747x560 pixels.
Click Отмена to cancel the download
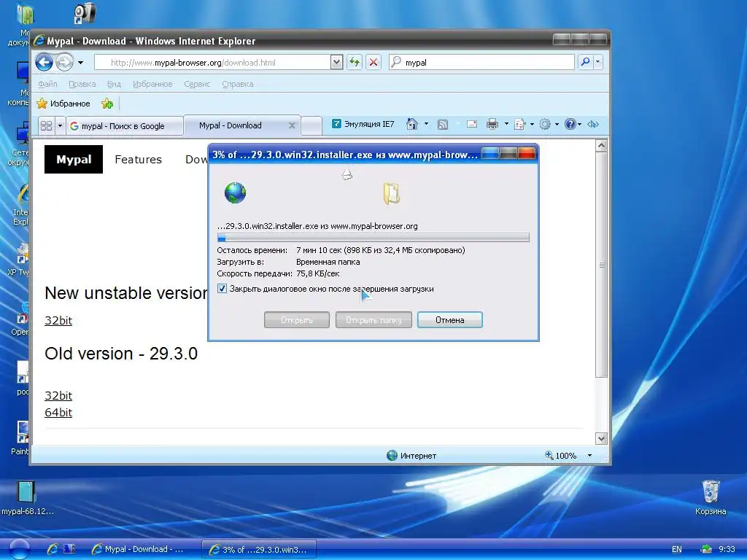click(x=449, y=320)
